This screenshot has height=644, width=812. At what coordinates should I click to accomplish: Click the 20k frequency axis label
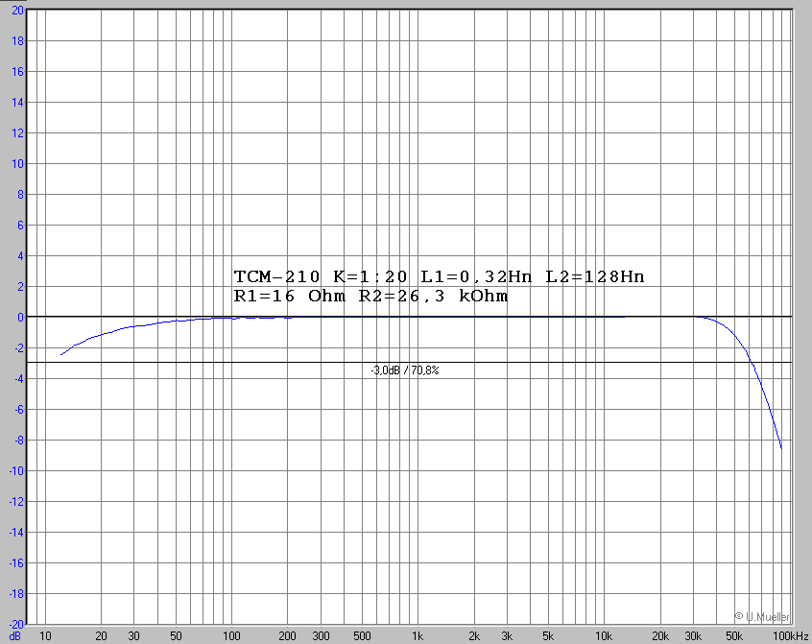(x=660, y=635)
